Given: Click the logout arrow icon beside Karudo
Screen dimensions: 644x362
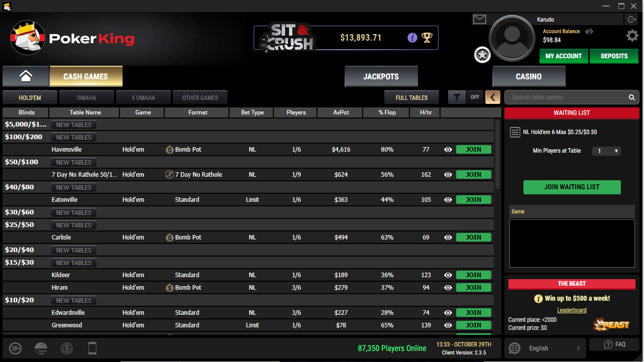Looking at the screenshot, I should point(631,20).
